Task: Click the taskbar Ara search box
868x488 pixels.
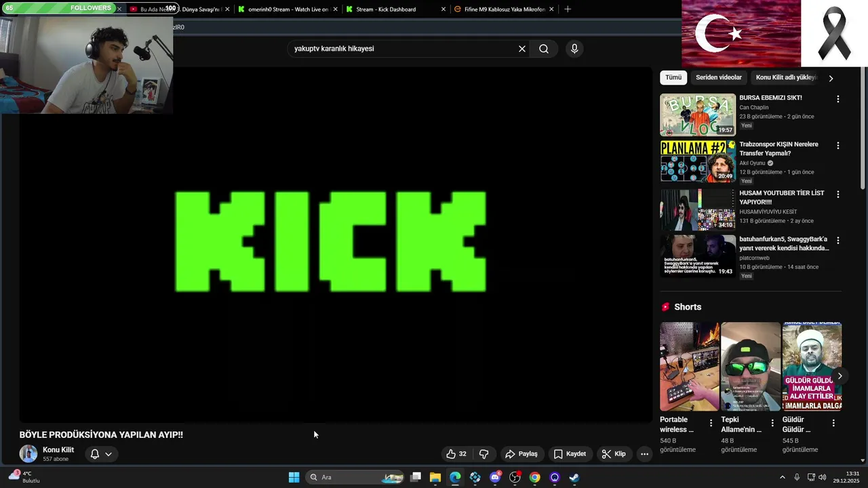Action: click(x=356, y=477)
